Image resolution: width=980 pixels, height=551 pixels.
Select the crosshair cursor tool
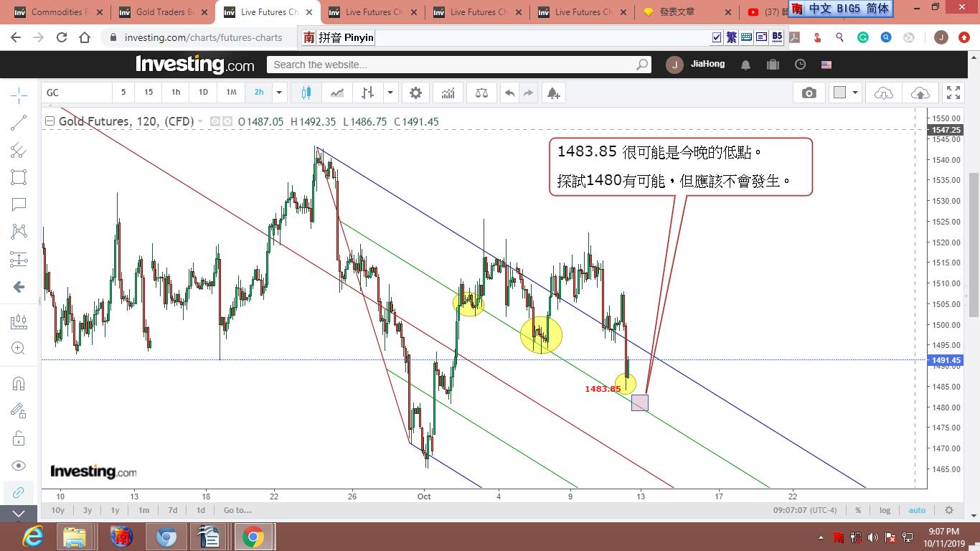pos(19,95)
